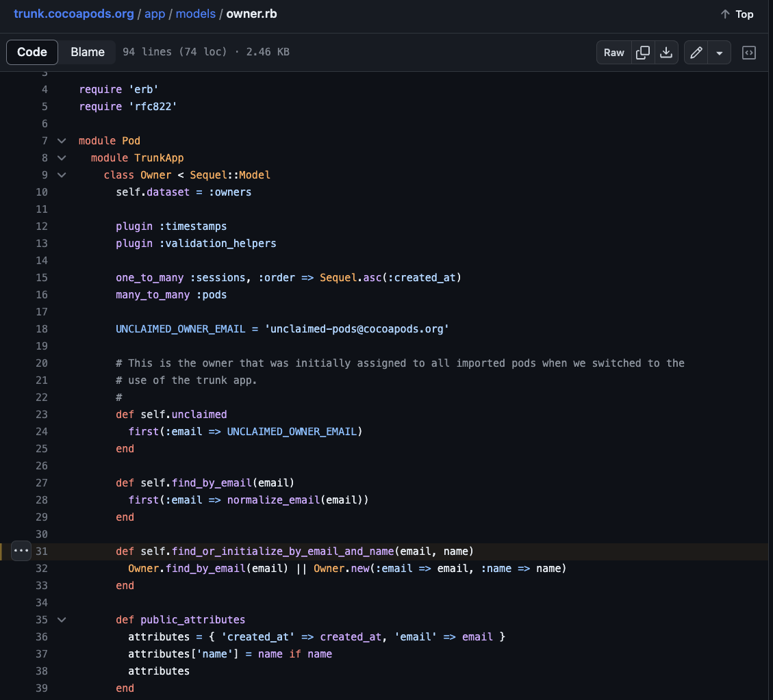Image resolution: width=773 pixels, height=700 pixels.
Task: Open the app folder breadcrumb
Action: click(x=155, y=14)
